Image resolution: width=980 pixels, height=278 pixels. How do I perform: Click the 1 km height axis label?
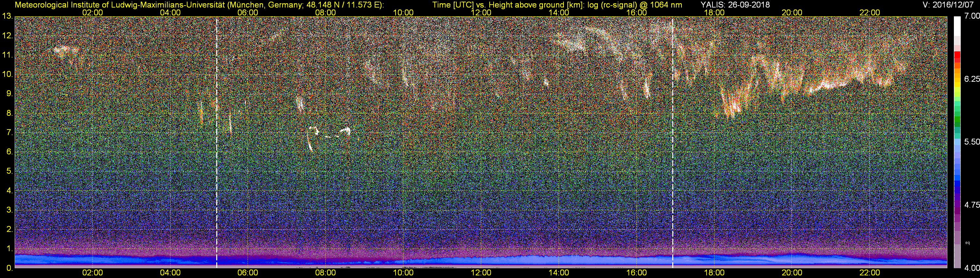click(x=9, y=249)
